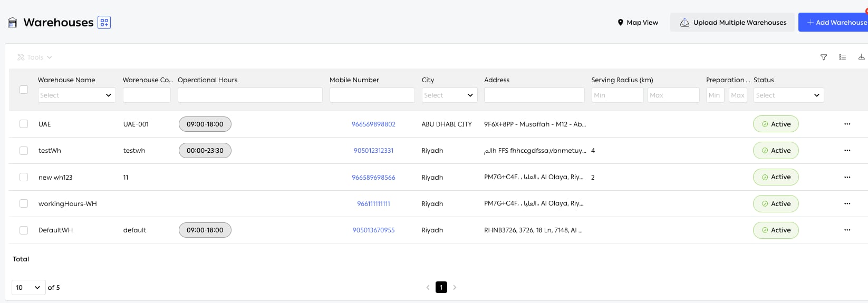
Task: Click the download export icon
Action: tap(861, 57)
